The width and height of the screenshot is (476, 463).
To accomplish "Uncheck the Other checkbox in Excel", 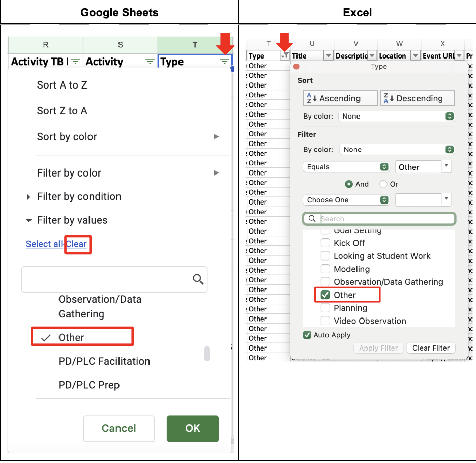I will tap(325, 295).
